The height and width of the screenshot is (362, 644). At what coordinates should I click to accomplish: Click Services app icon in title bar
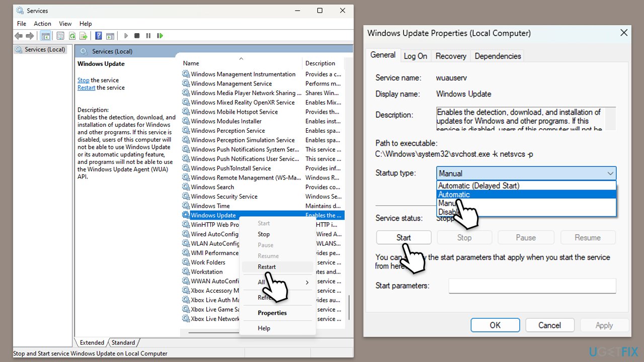19,11
